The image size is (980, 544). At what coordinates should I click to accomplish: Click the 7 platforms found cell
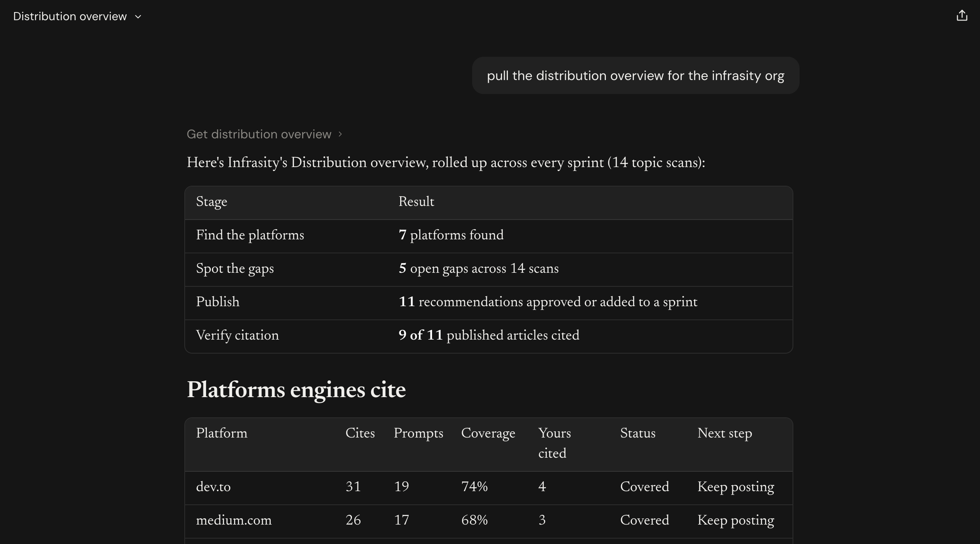(451, 235)
